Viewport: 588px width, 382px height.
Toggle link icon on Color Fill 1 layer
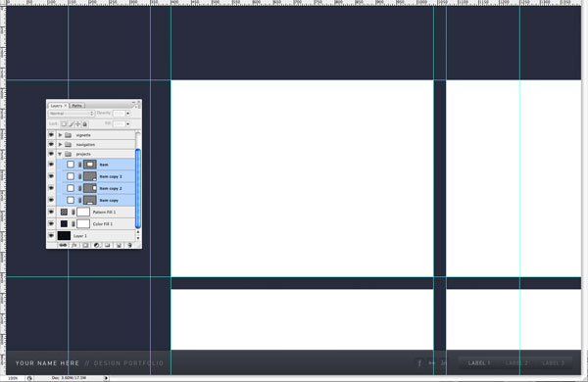[73, 223]
